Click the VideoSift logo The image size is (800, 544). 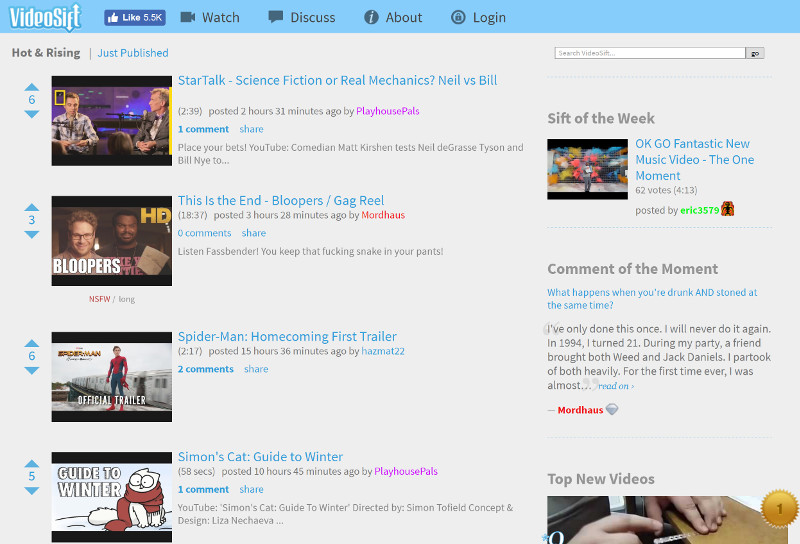tap(45, 17)
